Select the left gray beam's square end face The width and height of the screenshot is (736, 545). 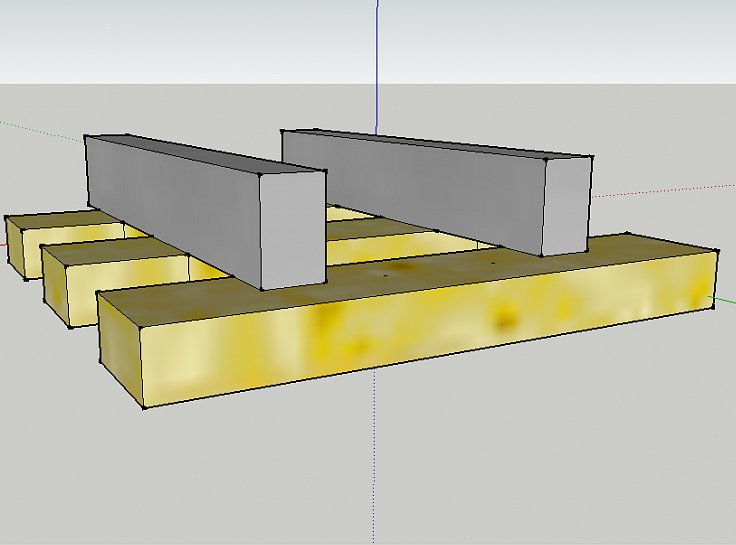(293, 230)
